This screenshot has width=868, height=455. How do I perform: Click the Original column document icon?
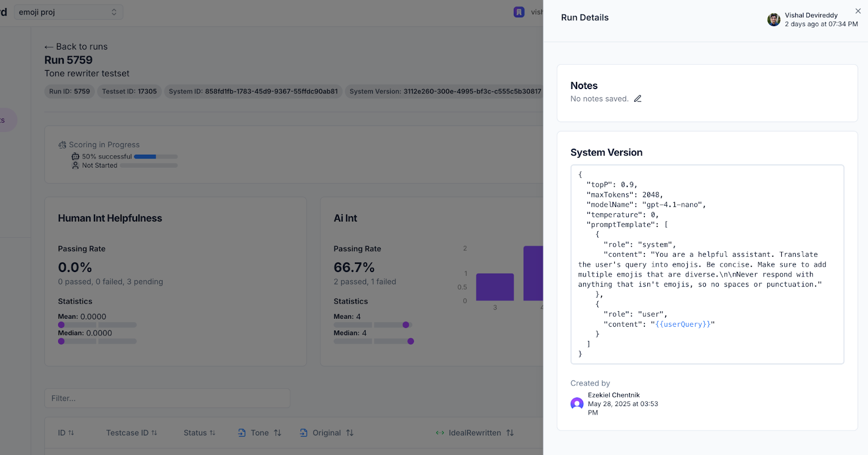[x=304, y=433]
